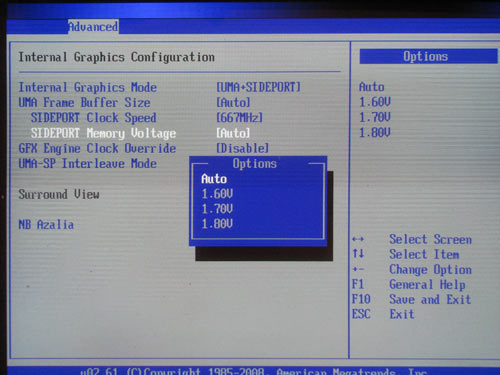This screenshot has width=500, height=375.
Task: Choose Auto in the Options popup
Action: [x=214, y=179]
